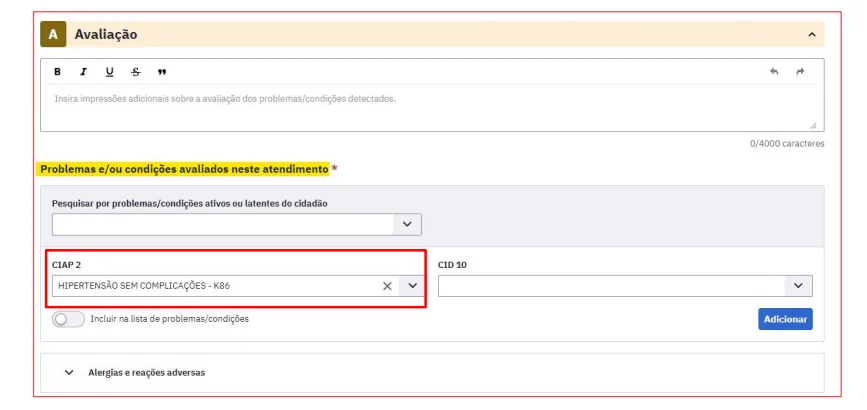Viewport: 867px width, 410px height.
Task: Click the 0/4000 caracteres counter
Action: click(x=787, y=144)
